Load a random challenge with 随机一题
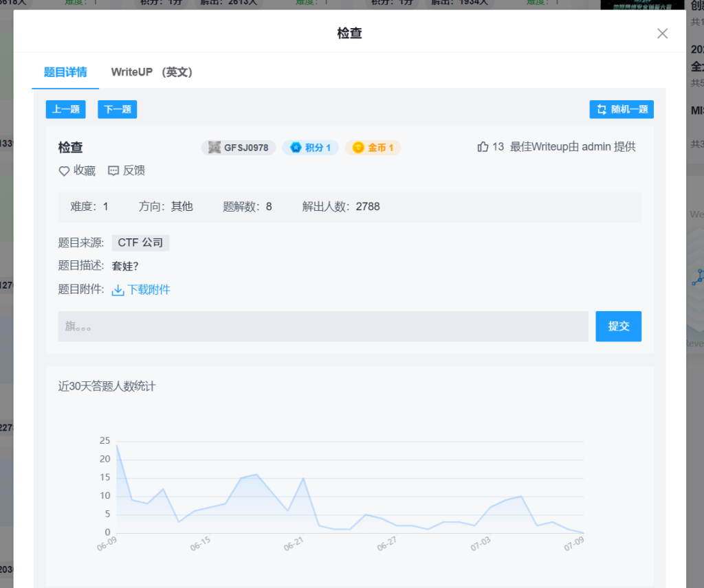The height and width of the screenshot is (588, 704). [x=621, y=109]
